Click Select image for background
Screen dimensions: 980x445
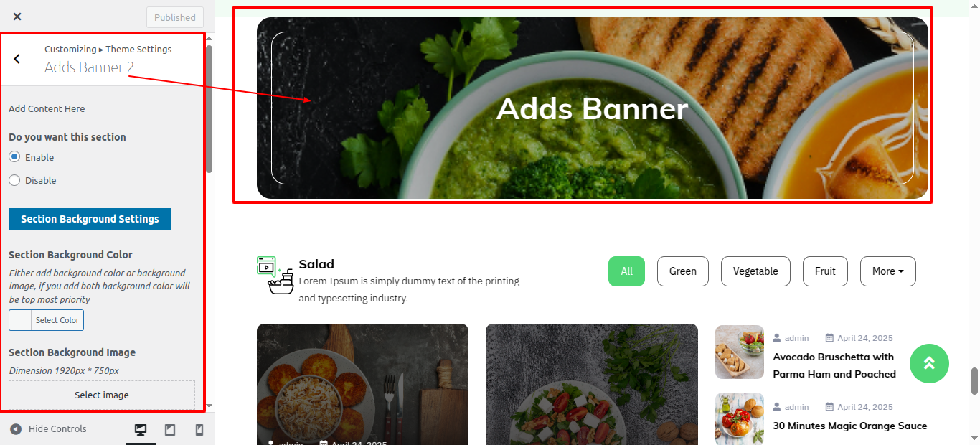click(102, 395)
